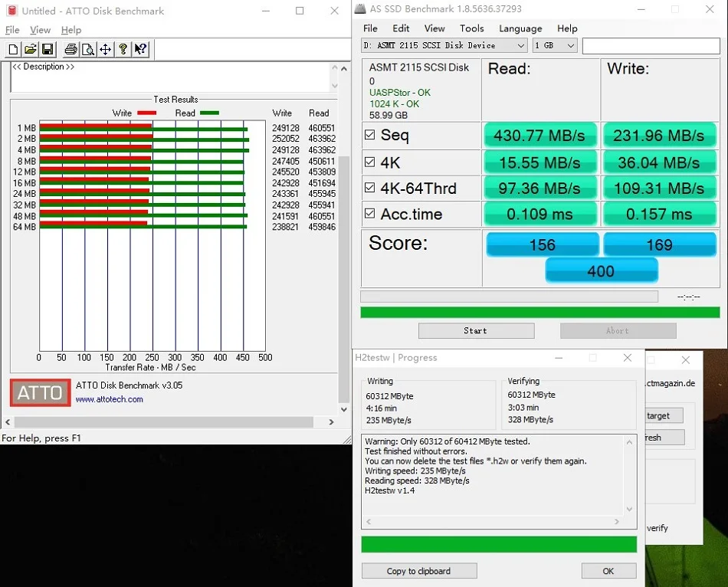This screenshot has width=728, height=587.
Task: Open the 1 GB test size dropdown
Action: 555,45
